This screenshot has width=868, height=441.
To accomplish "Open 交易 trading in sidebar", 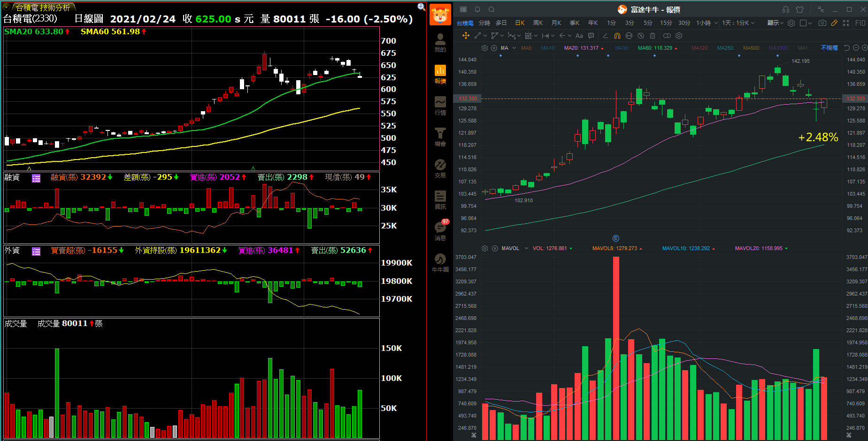I will (440, 168).
